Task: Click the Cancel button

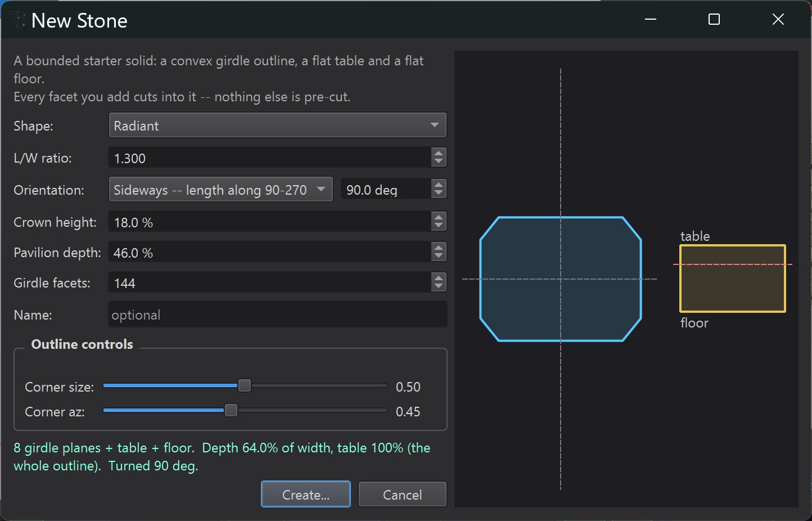Action: 403,495
